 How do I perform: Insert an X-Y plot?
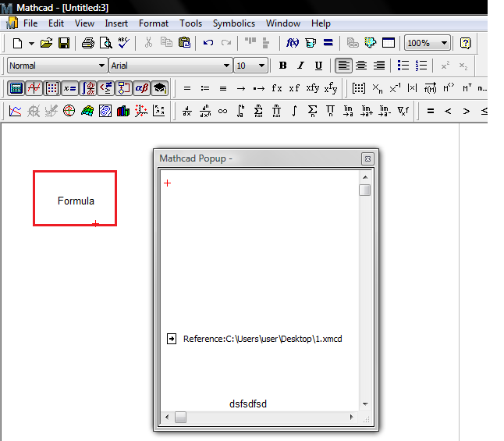(15, 111)
